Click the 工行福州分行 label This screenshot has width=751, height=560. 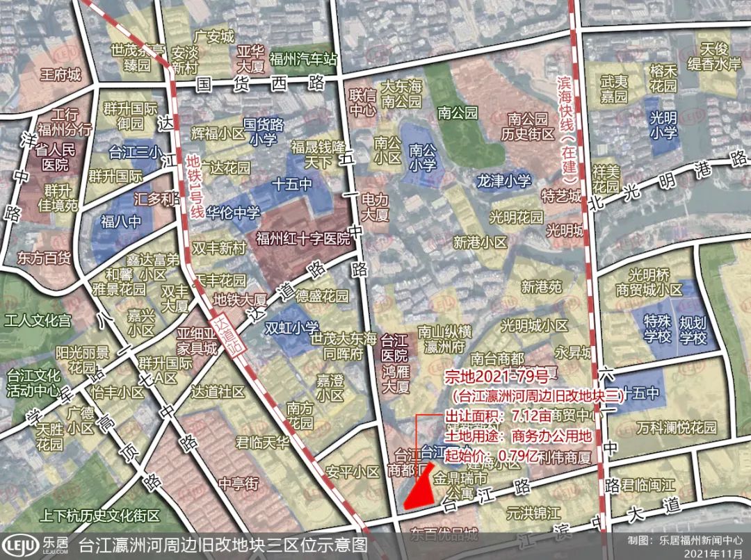pos(65,122)
